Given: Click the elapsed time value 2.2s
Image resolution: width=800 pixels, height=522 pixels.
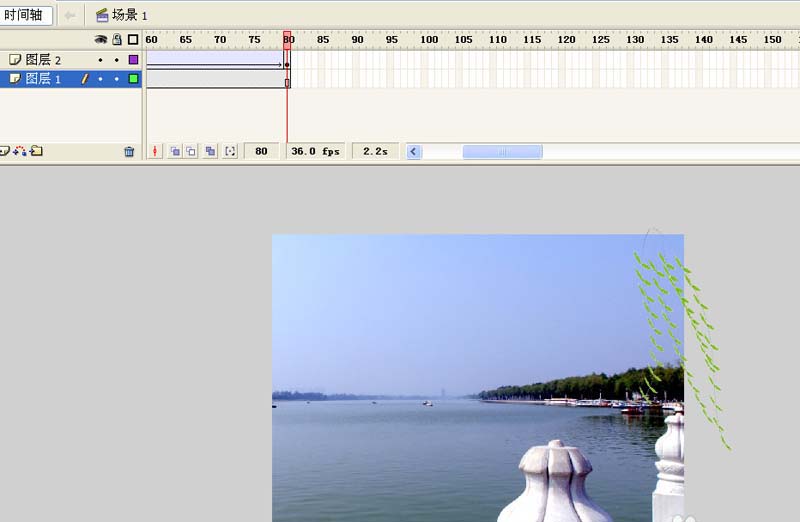Looking at the screenshot, I should coord(376,152).
